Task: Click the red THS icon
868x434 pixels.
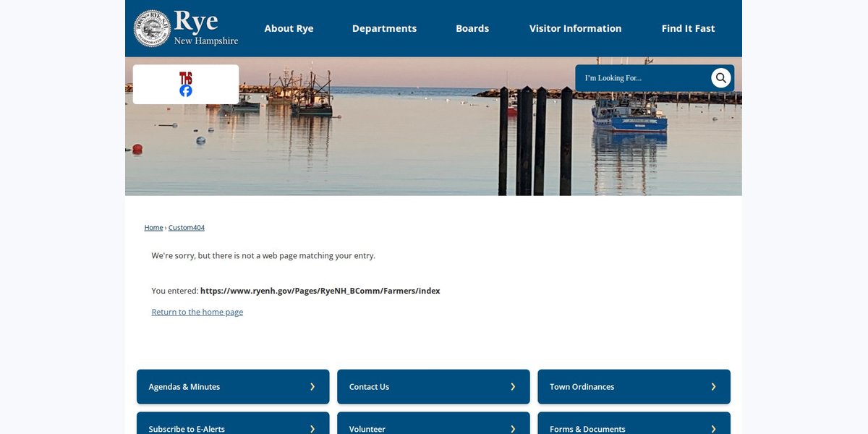Action: [186, 77]
